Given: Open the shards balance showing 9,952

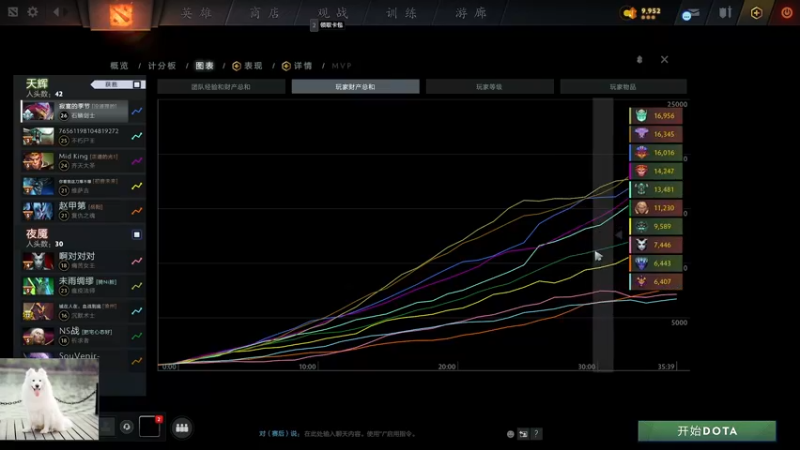Looking at the screenshot, I should click(x=641, y=13).
